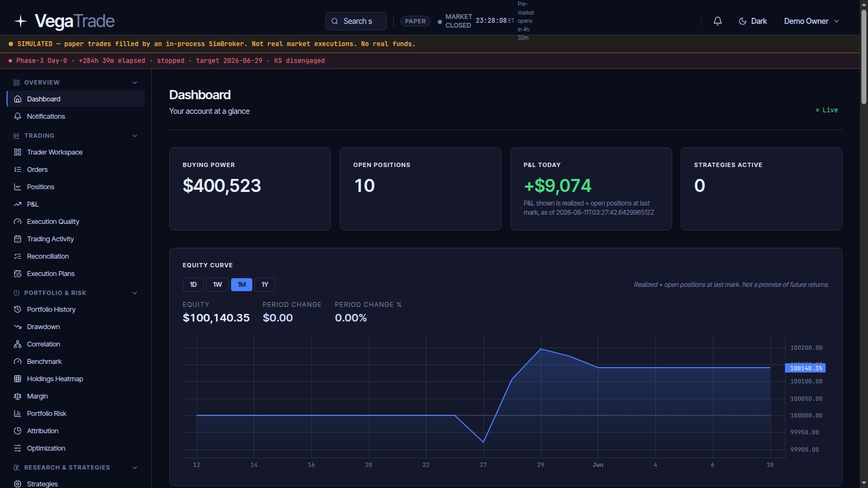This screenshot has width=868, height=488.
Task: Open the Drawdown page
Action: click(x=76, y=327)
